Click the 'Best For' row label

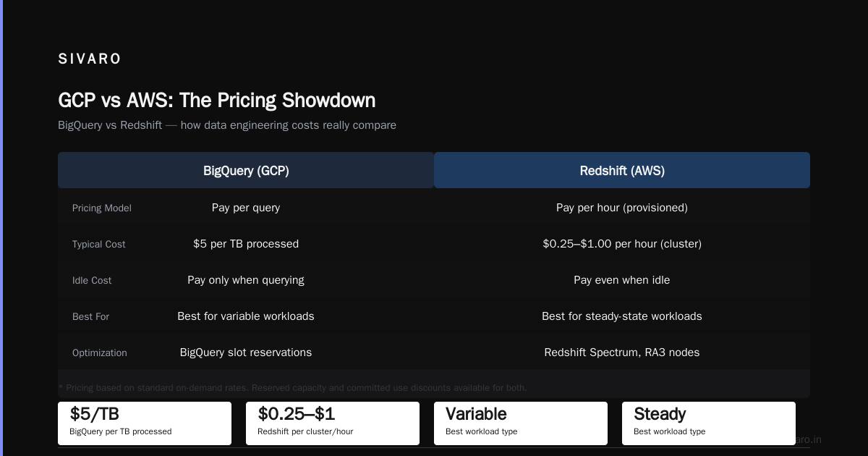tap(91, 316)
